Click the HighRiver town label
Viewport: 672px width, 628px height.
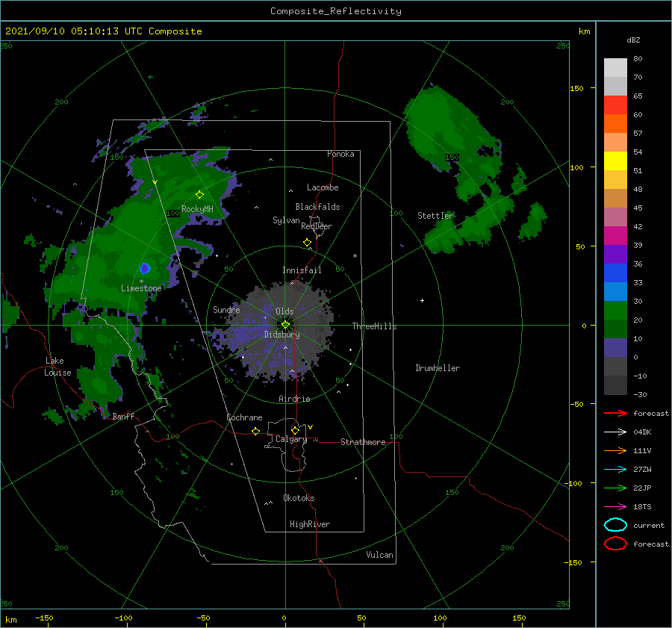pos(310,524)
